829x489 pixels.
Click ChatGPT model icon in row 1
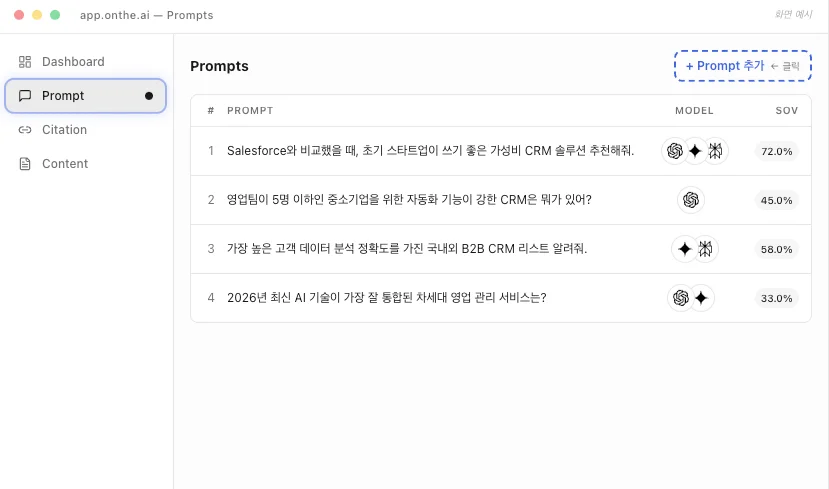click(x=675, y=151)
